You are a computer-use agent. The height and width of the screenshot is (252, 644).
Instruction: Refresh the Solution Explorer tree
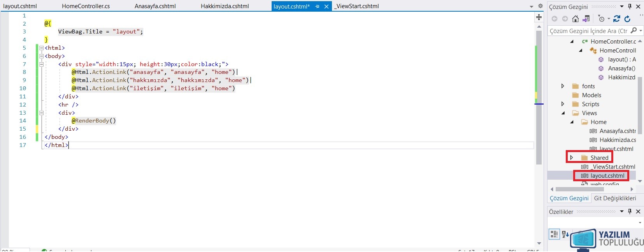(x=627, y=19)
